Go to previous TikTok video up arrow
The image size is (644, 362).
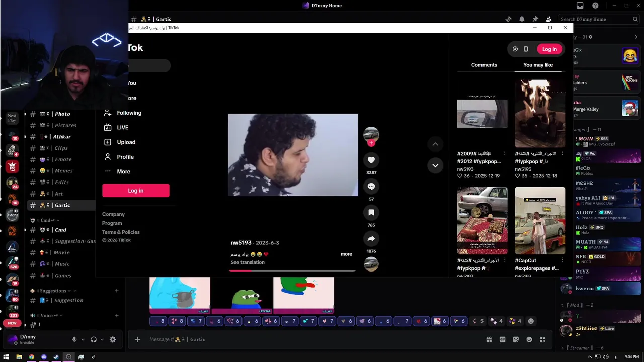click(x=435, y=144)
